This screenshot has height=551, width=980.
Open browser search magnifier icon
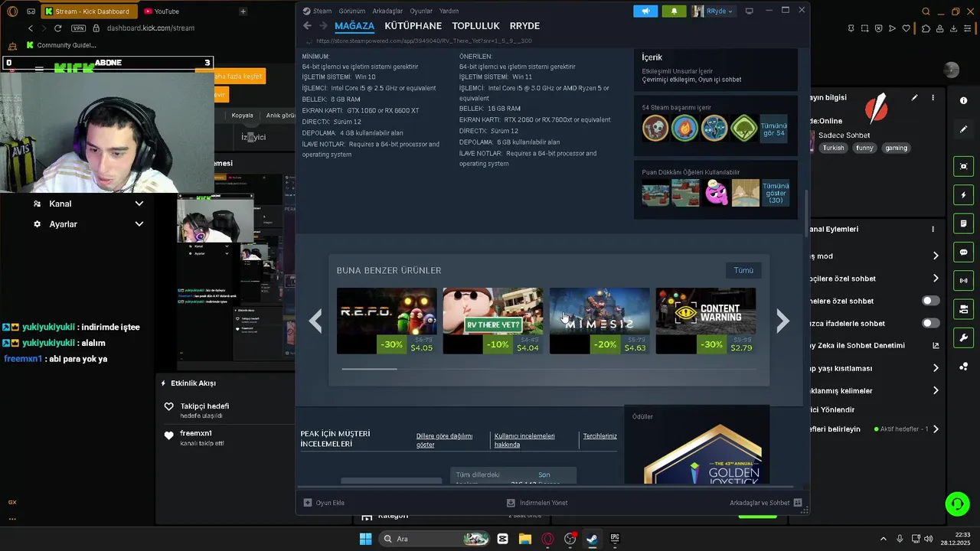(x=926, y=11)
